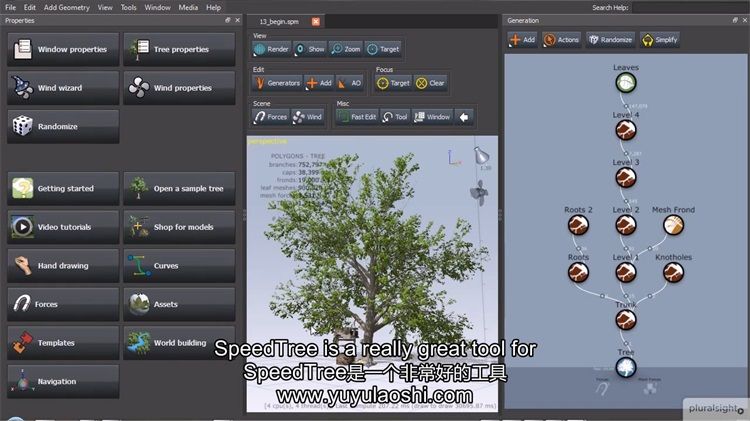Click the Render view button
This screenshot has height=421, width=750.
pyautogui.click(x=271, y=49)
